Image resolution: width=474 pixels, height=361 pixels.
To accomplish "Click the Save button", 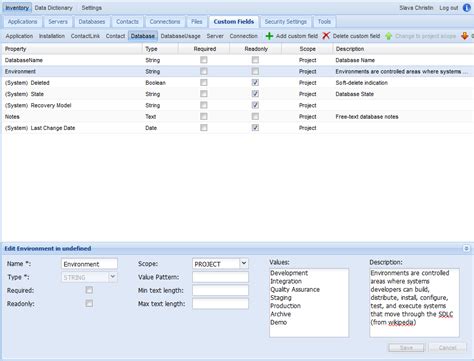I will click(406, 348).
